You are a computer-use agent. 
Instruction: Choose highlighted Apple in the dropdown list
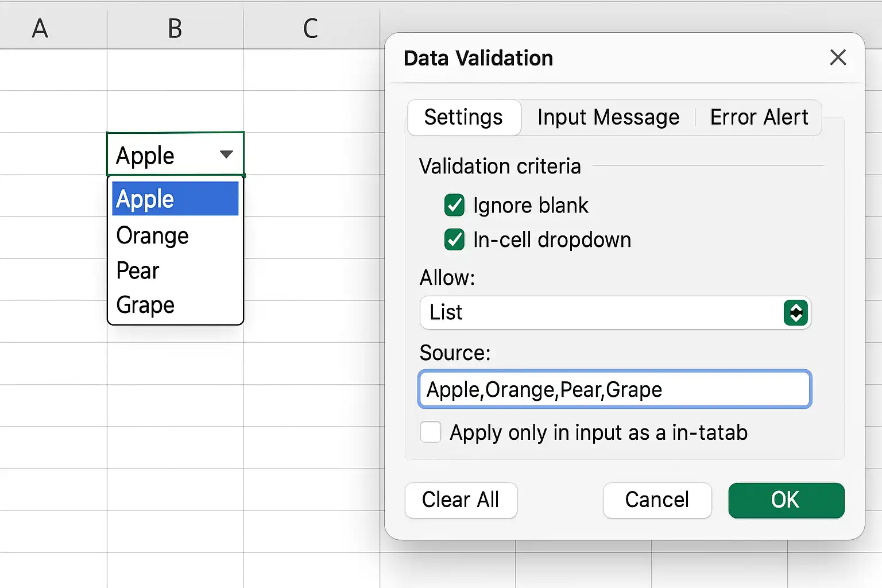(175, 199)
